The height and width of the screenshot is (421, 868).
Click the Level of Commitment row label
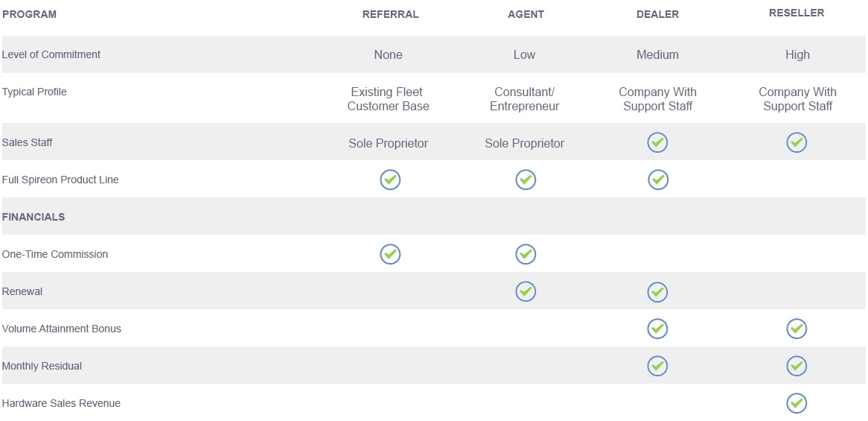(x=51, y=54)
